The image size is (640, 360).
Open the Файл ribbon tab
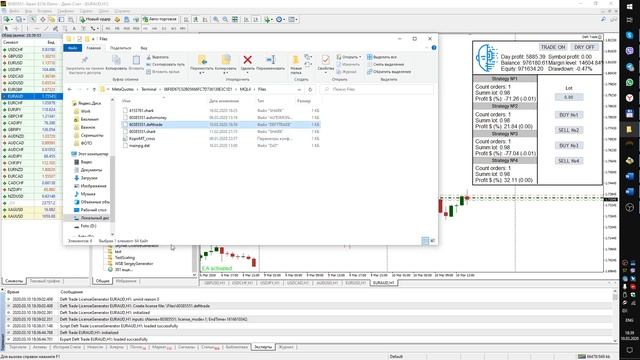tap(73, 48)
